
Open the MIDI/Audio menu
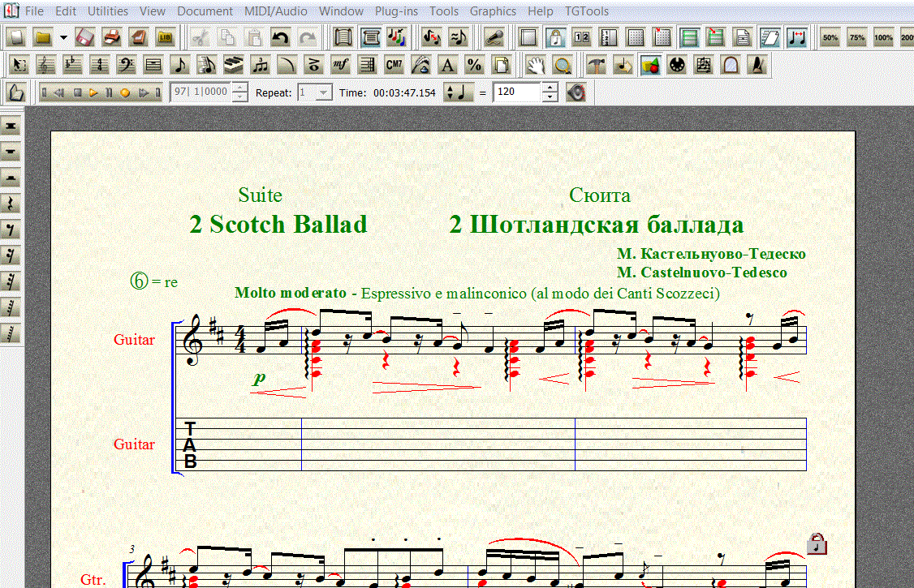point(276,11)
